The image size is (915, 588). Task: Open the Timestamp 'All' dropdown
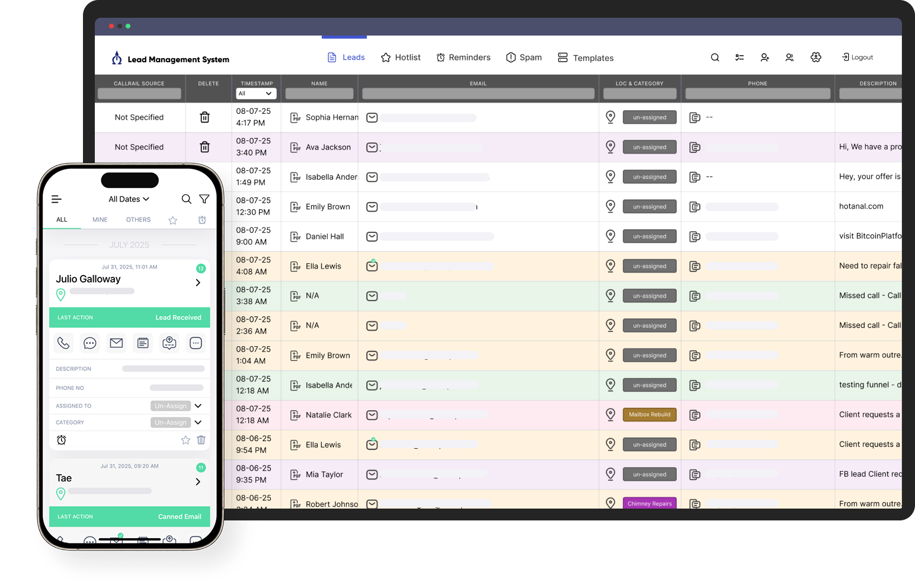(256, 94)
